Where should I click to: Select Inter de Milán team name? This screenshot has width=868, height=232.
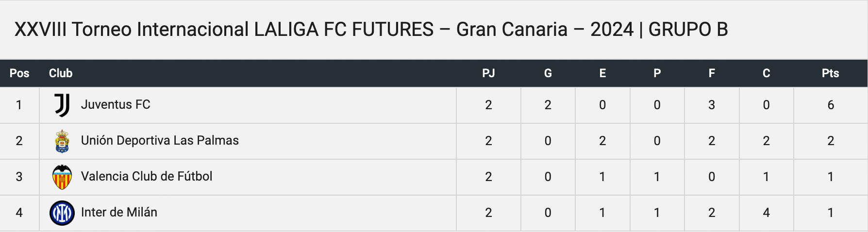click(x=119, y=212)
